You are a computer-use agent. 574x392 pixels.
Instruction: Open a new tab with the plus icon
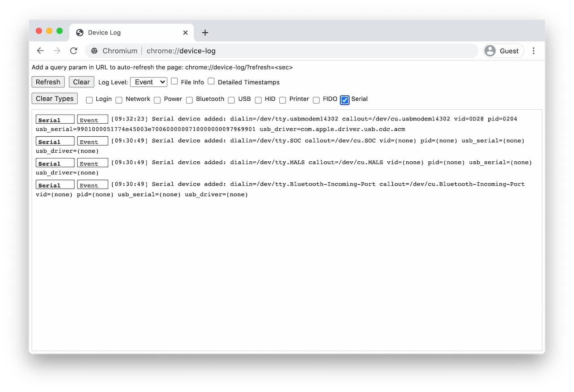[x=205, y=32]
